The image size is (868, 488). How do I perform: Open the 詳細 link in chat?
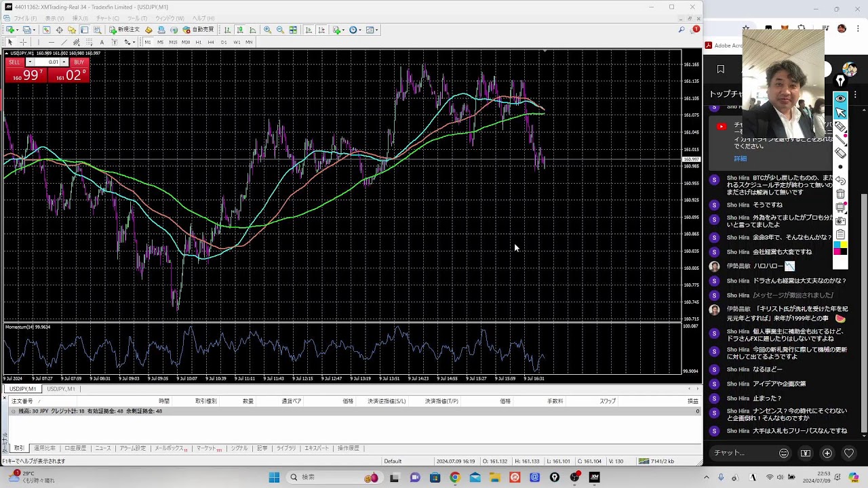[741, 159]
